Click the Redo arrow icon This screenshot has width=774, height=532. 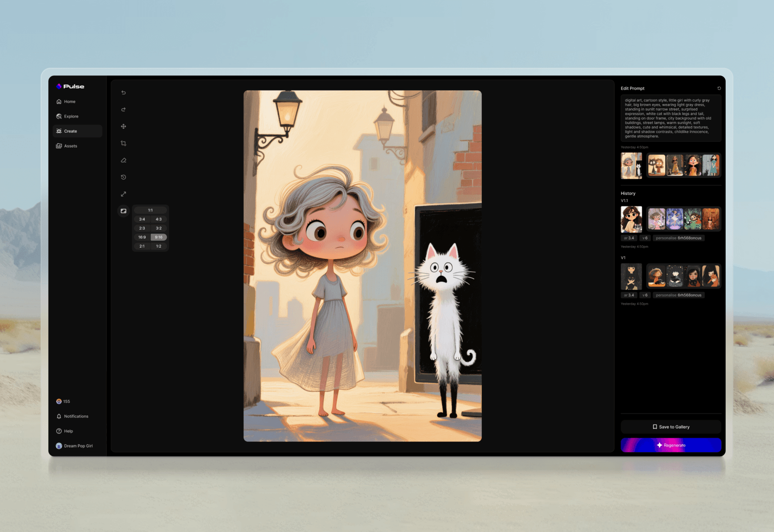[123, 109]
